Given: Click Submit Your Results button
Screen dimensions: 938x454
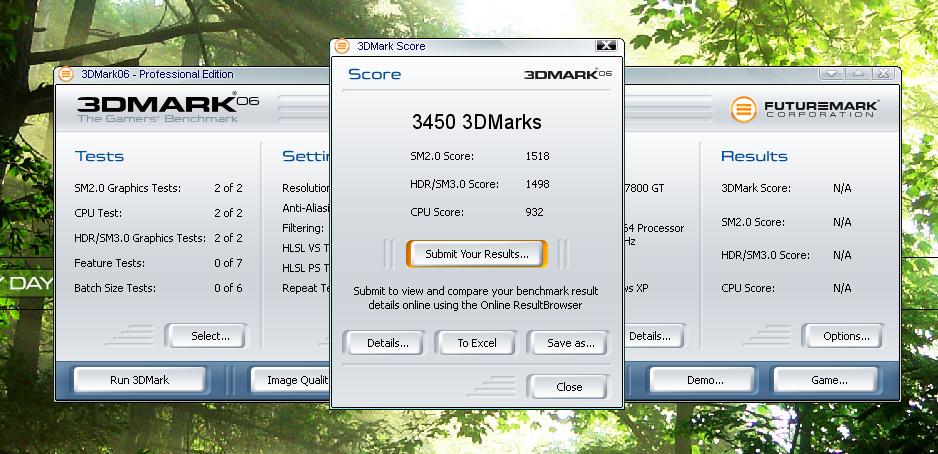Looking at the screenshot, I should click(477, 254).
